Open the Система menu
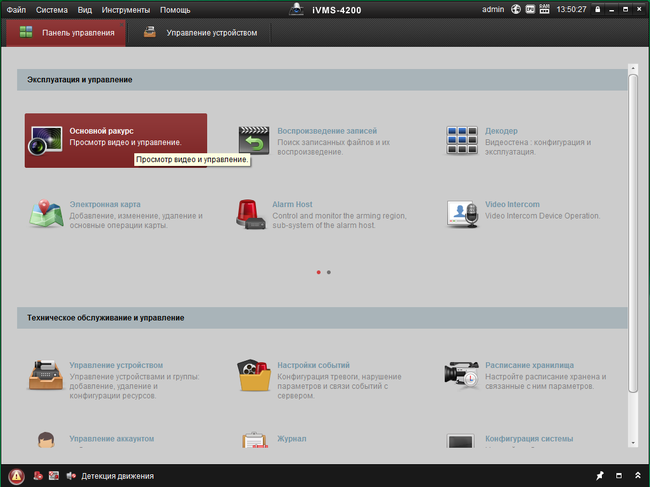 click(x=52, y=10)
